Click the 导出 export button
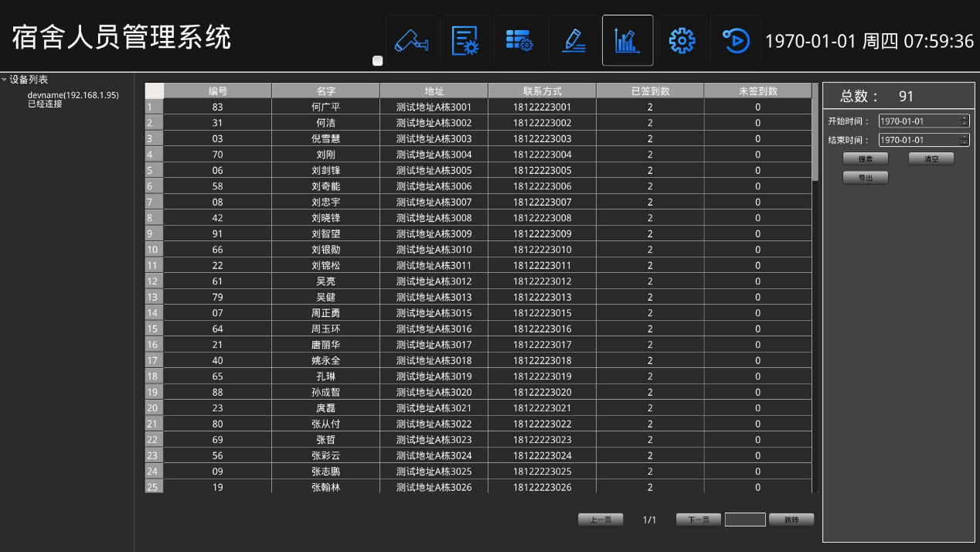This screenshot has height=552, width=980. (x=865, y=178)
